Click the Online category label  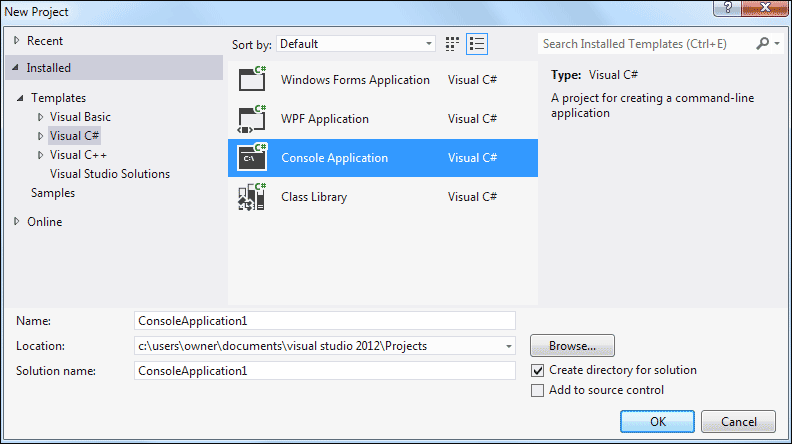click(x=44, y=222)
